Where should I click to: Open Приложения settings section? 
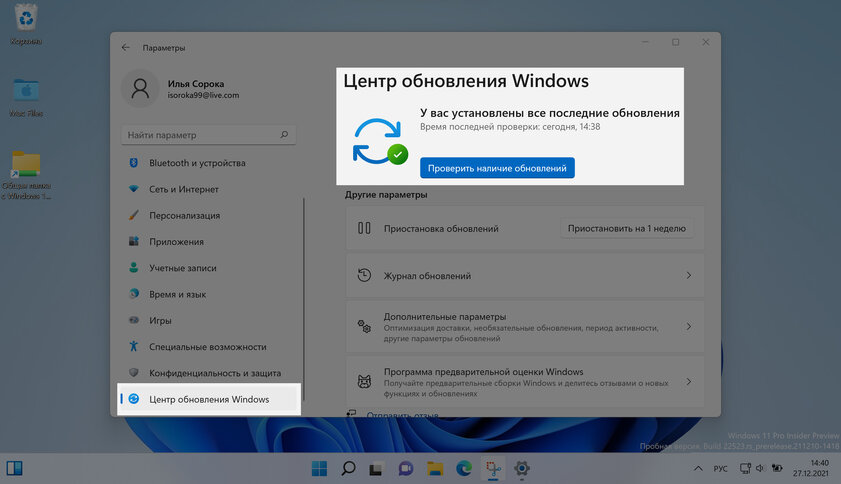pos(209,241)
